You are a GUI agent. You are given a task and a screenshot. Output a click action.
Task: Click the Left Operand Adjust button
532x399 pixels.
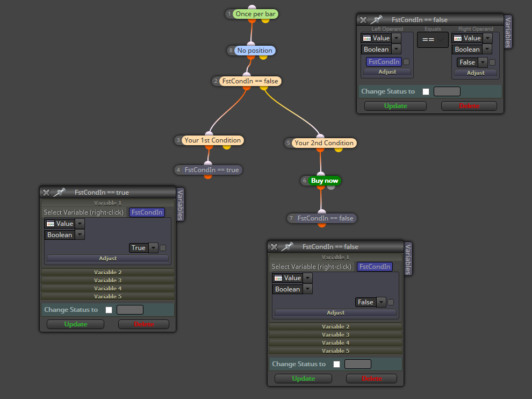pyautogui.click(x=387, y=72)
